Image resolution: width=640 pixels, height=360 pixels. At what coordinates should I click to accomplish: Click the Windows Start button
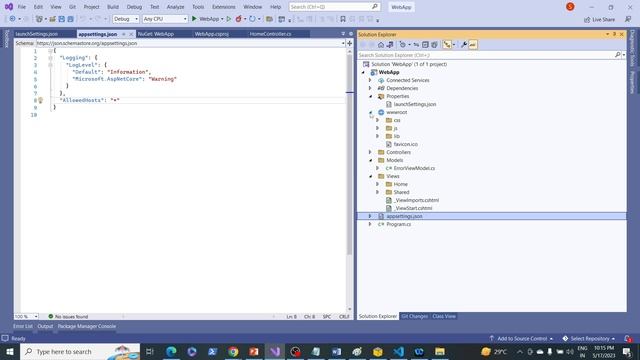click(10, 351)
